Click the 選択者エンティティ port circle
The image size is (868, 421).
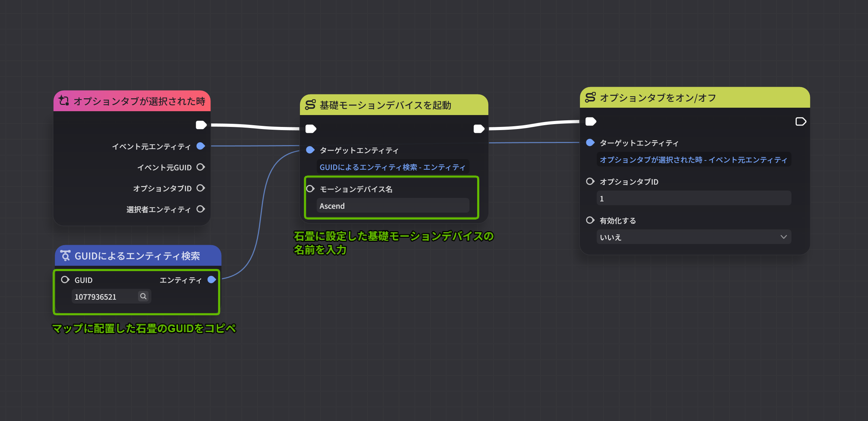tap(201, 209)
